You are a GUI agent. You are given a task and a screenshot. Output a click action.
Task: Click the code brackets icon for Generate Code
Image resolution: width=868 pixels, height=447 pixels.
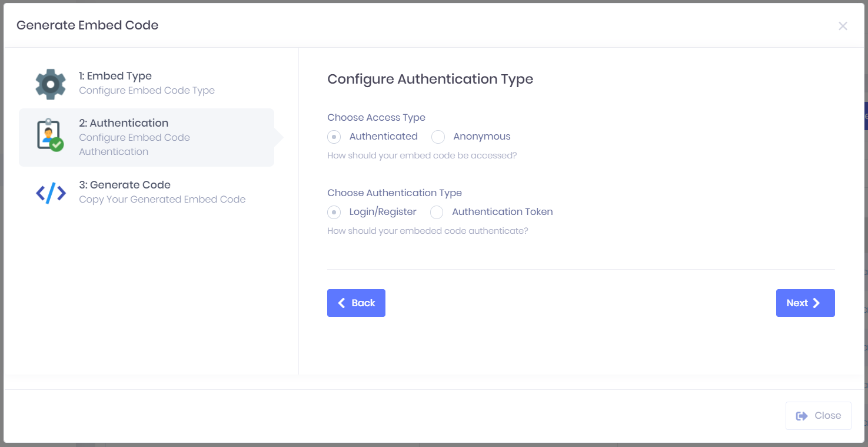[x=51, y=193]
